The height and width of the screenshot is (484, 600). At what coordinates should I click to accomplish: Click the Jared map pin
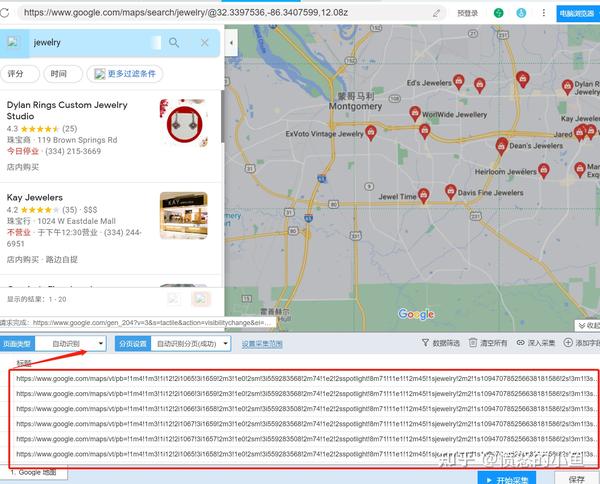[x=579, y=132]
